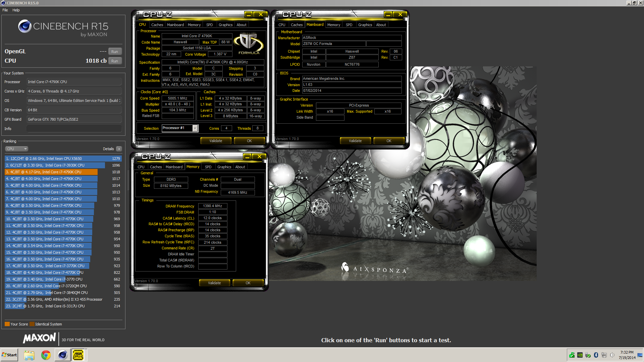
Task: Switch to Caches tab in the Processor CPU-Z window
Action: point(157,25)
